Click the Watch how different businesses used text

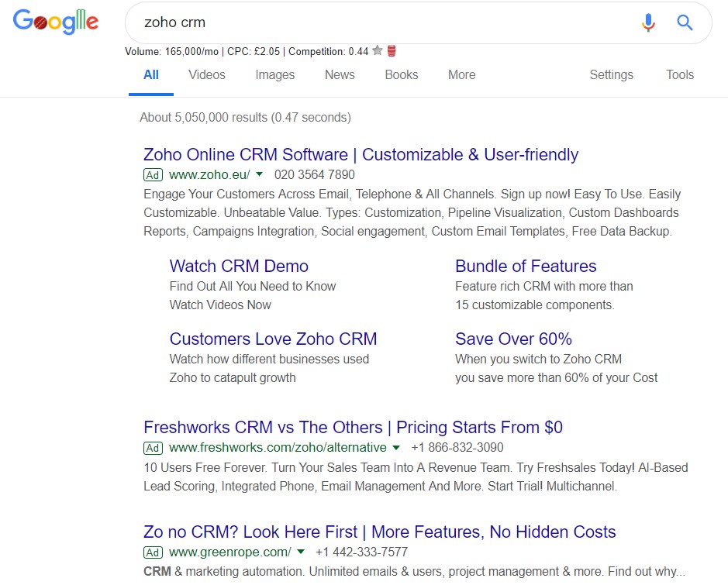(x=269, y=359)
